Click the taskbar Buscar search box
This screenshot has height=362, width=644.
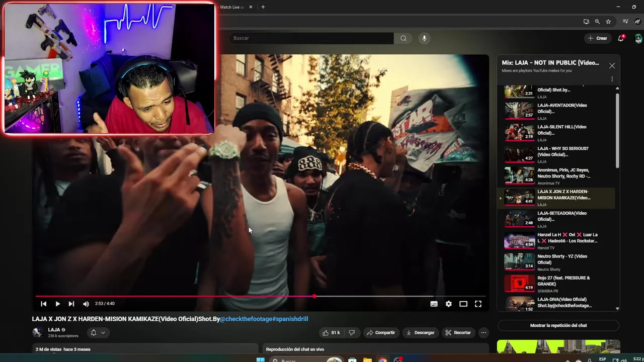point(307,360)
